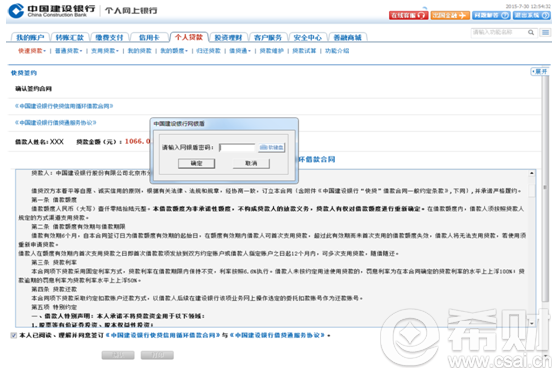The height and width of the screenshot is (368, 552).
Task: Click the 第三条 贷款利率 clause heading
Action: [x=54, y=262]
